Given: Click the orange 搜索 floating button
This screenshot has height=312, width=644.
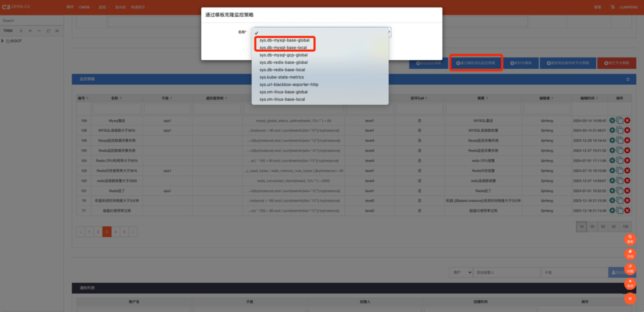Looking at the screenshot, I should [x=630, y=239].
